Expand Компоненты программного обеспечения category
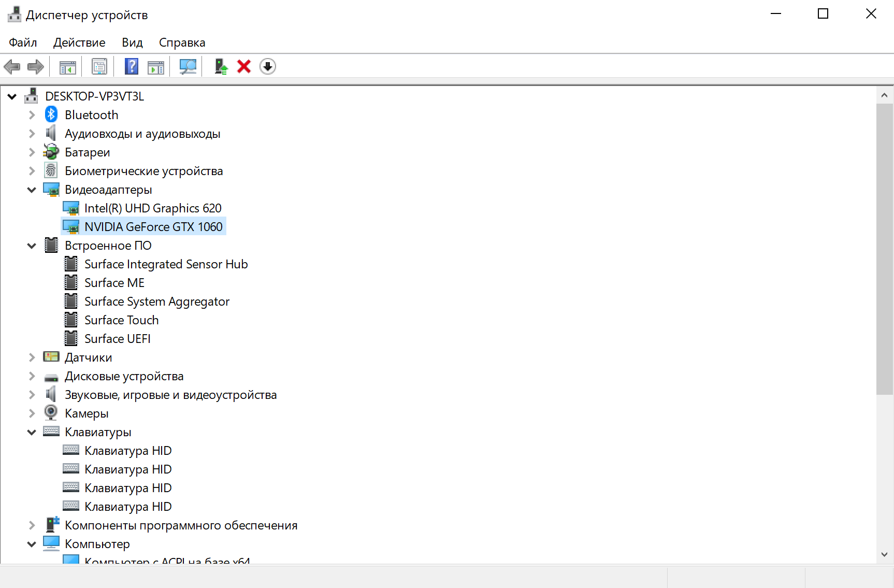The image size is (894, 588). click(32, 525)
